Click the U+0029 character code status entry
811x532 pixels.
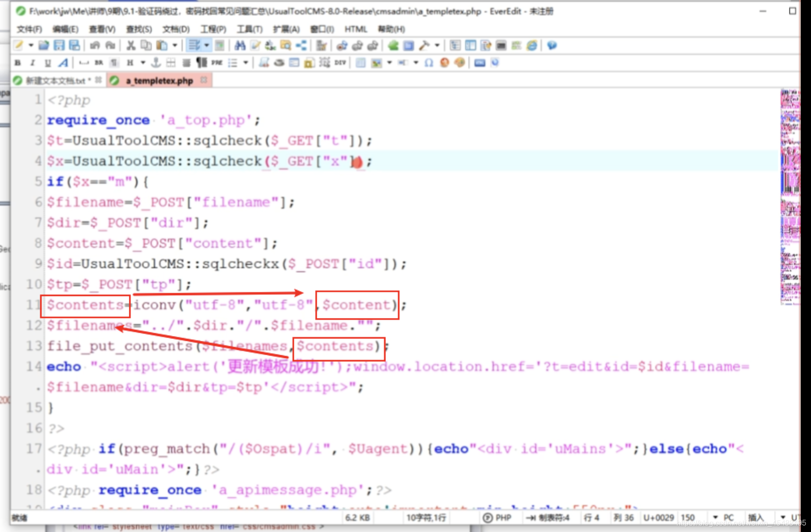click(x=658, y=518)
